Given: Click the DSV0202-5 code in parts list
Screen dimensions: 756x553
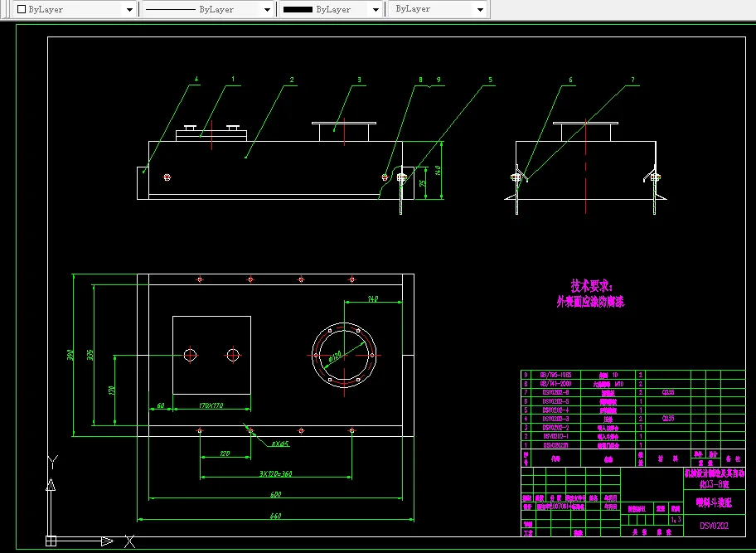Looking at the screenshot, I should (x=556, y=401).
